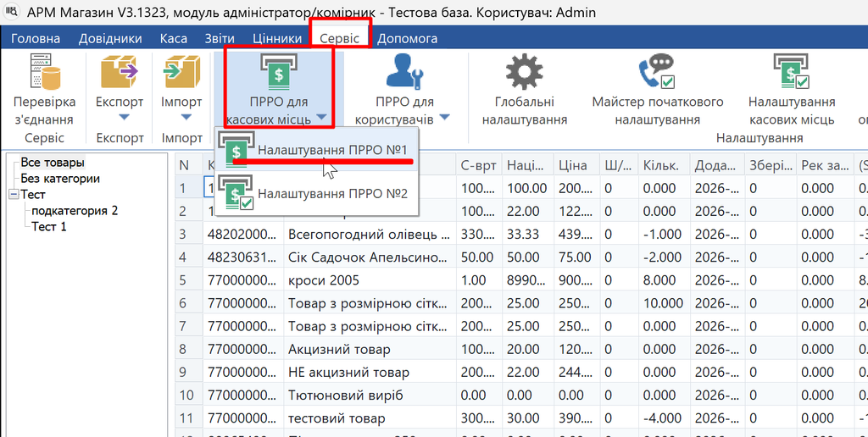Sort by the Кільк. column header
Viewport: 868px width, 437px height.
coord(664,165)
